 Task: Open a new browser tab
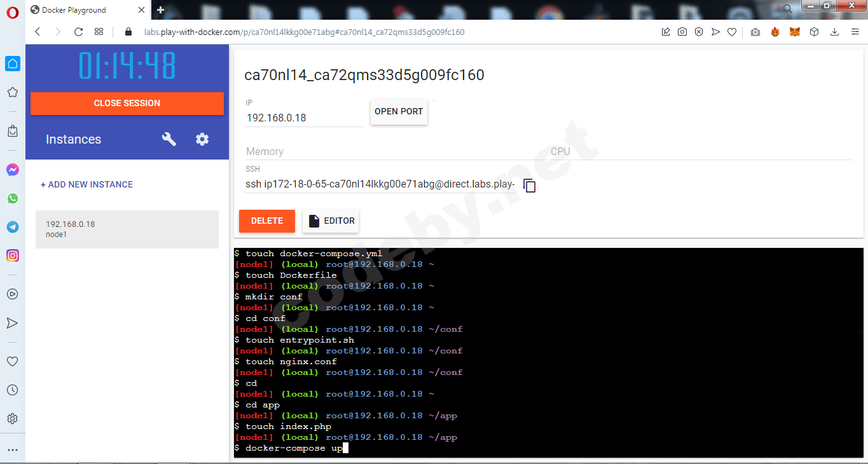[160, 10]
